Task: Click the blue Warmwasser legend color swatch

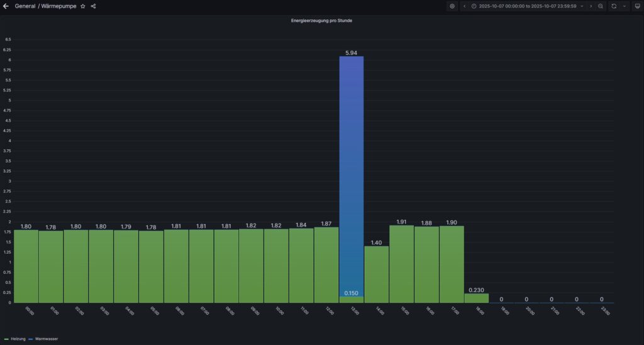Action: click(31, 339)
